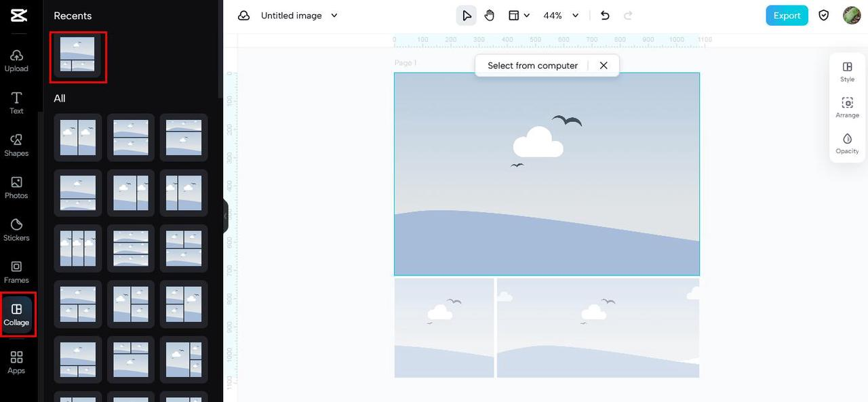This screenshot has width=868, height=402.
Task: Open the layout/resize dropdown in toolbar
Action: [x=519, y=16]
